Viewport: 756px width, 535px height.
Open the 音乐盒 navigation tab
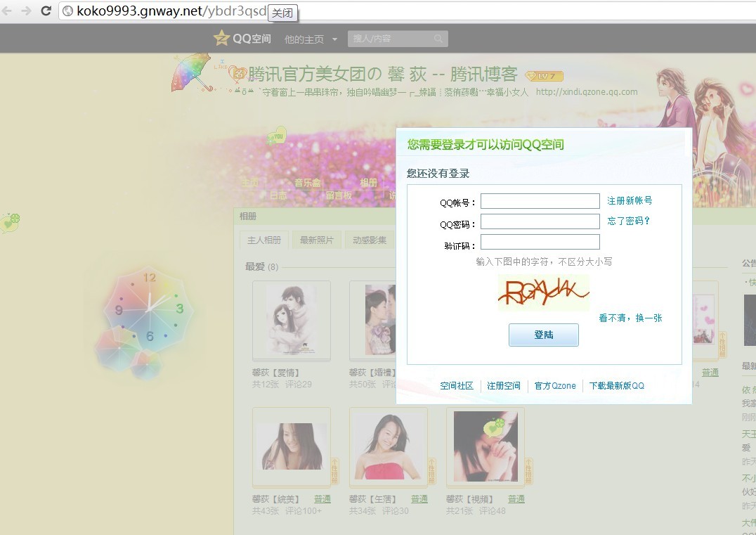pyautogui.click(x=308, y=182)
